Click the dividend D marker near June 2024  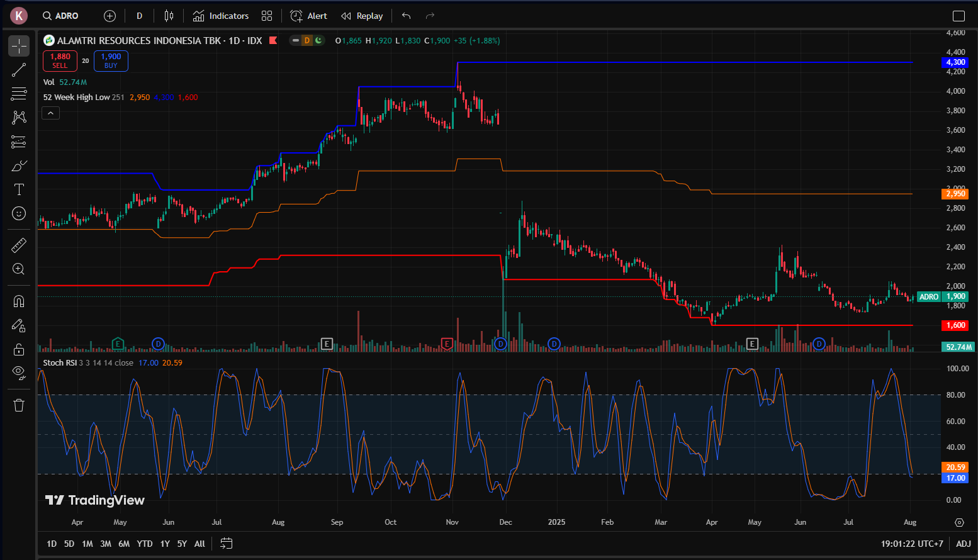(158, 344)
